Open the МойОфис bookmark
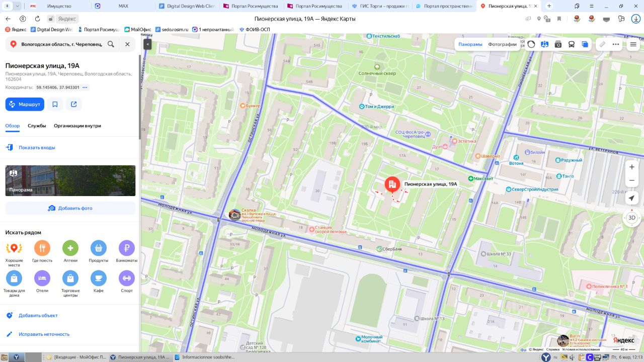The width and height of the screenshot is (644, 362). [x=137, y=30]
